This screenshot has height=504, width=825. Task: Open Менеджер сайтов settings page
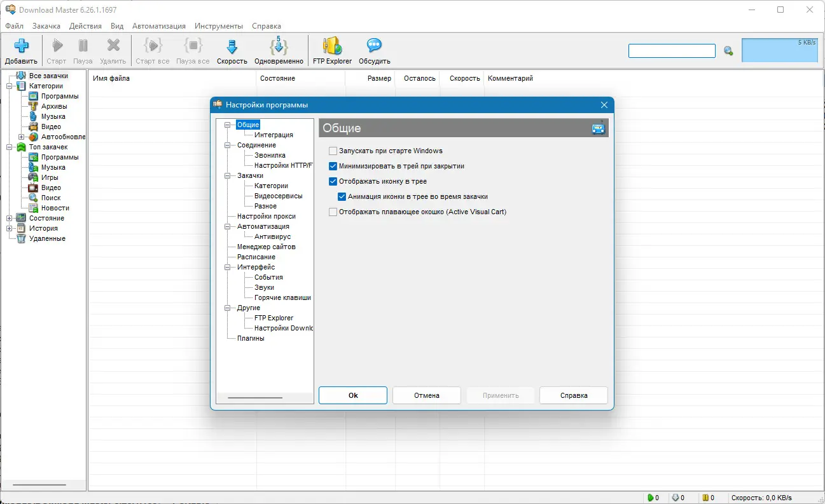coord(266,247)
